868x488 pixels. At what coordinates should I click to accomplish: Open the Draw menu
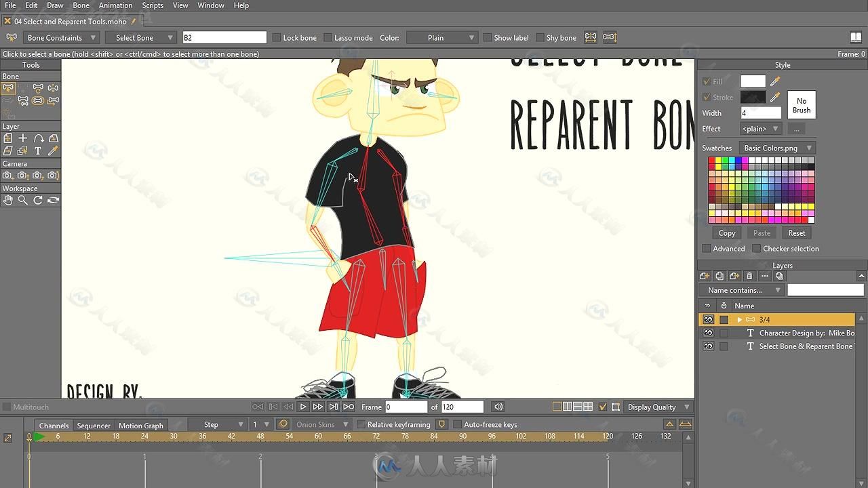pyautogui.click(x=55, y=5)
